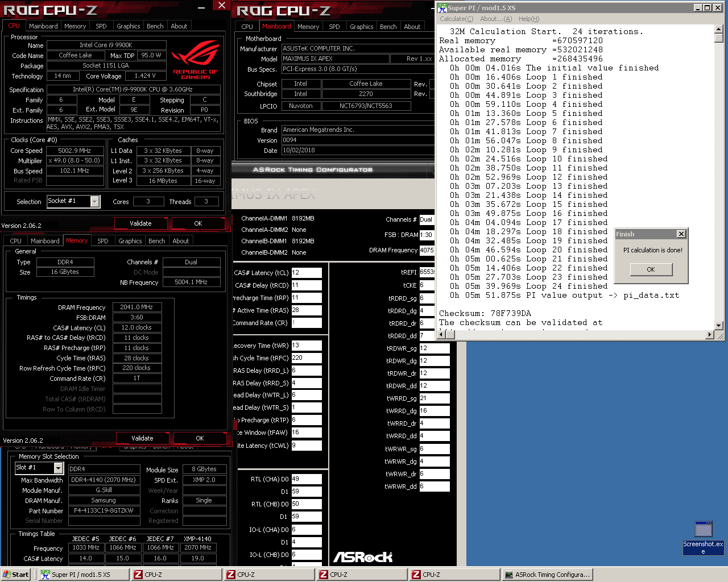Close the Finish dialog with X
Viewport: 728px width, 582px height.
click(681, 234)
